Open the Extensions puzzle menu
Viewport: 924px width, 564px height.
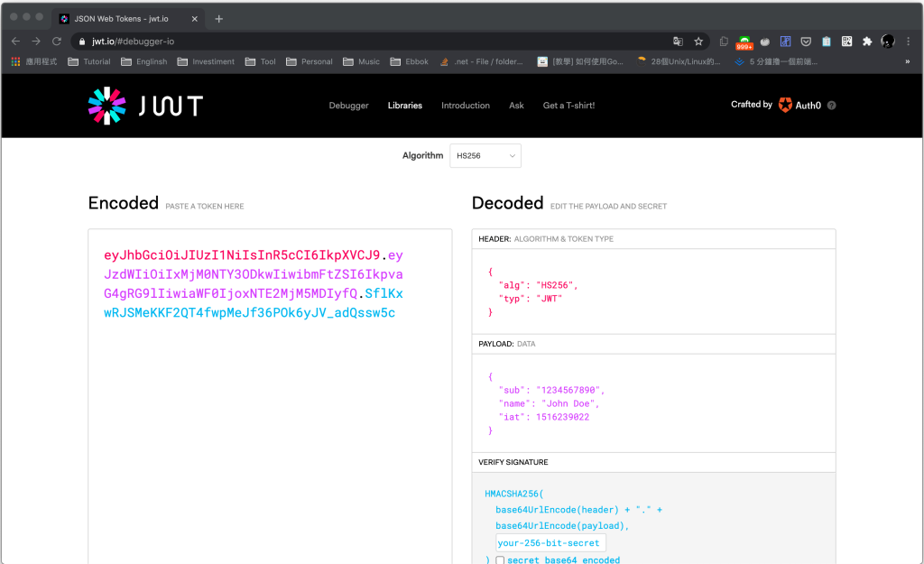[867, 42]
